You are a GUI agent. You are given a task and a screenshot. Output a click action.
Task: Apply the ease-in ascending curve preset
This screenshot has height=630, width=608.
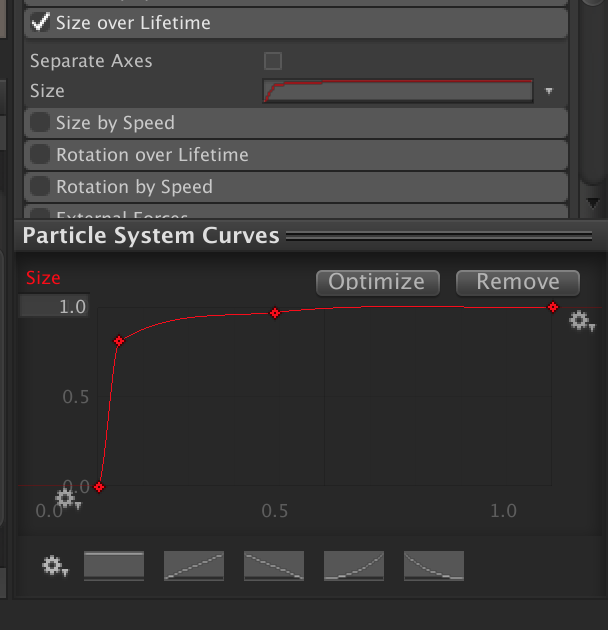[354, 566]
